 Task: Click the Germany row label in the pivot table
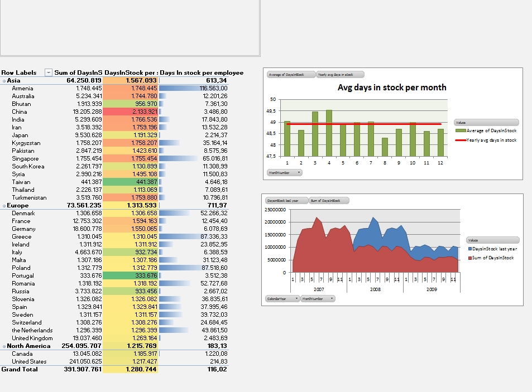pyautogui.click(x=25, y=229)
